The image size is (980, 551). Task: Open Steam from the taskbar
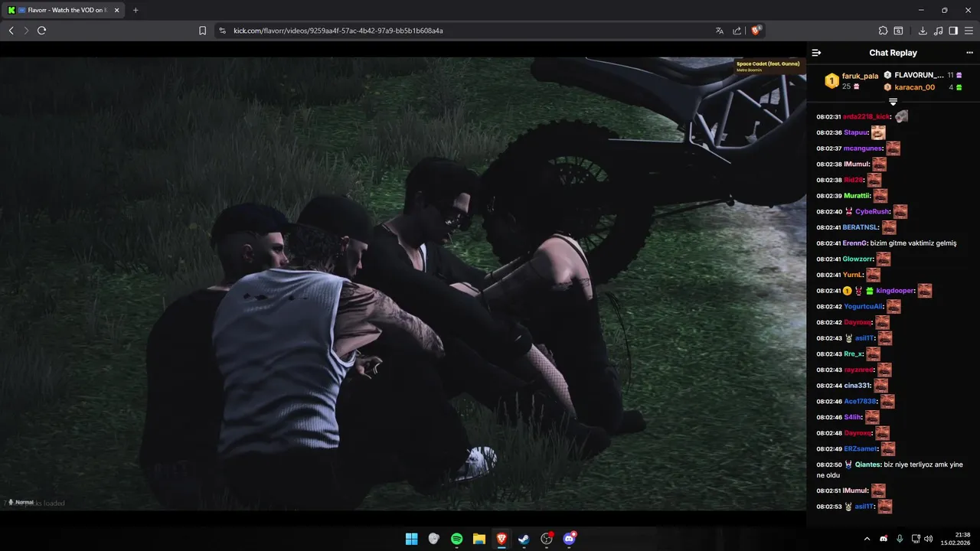524,539
